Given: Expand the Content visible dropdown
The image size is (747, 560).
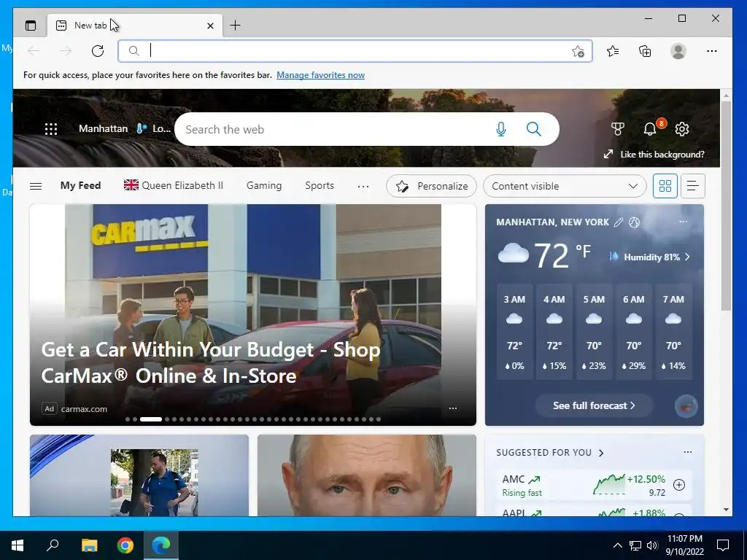Looking at the screenshot, I should [565, 186].
